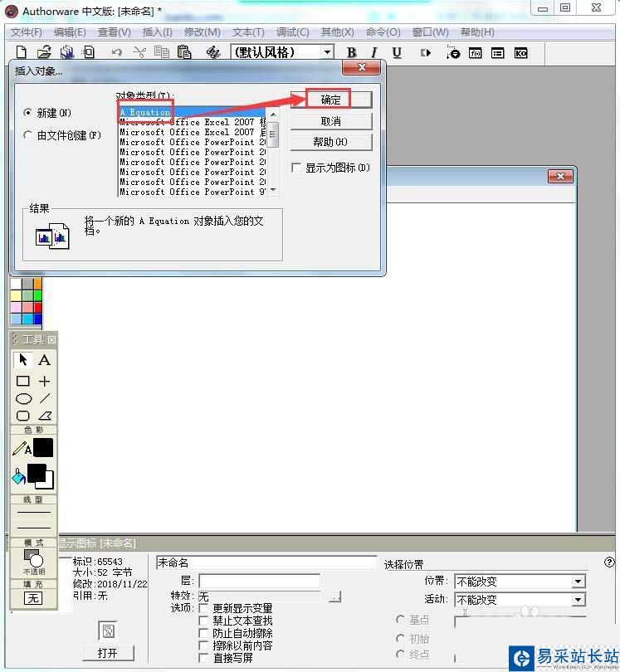620x672 pixels.
Task: Click the Cut scissors icon
Action: click(139, 52)
